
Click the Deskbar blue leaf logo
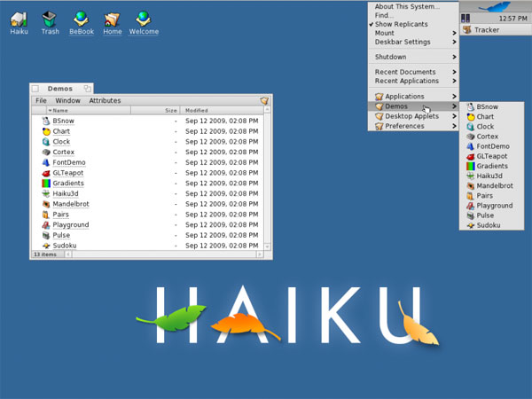click(496, 6)
